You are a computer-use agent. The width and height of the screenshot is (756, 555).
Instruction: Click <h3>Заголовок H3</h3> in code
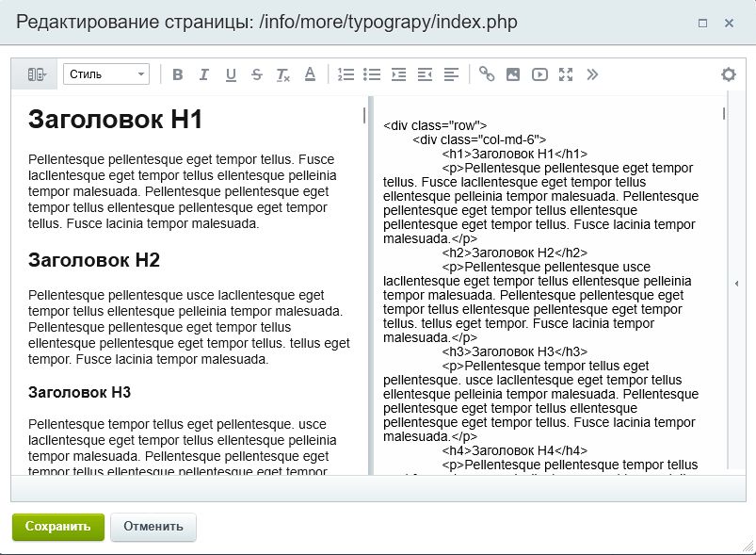(514, 351)
